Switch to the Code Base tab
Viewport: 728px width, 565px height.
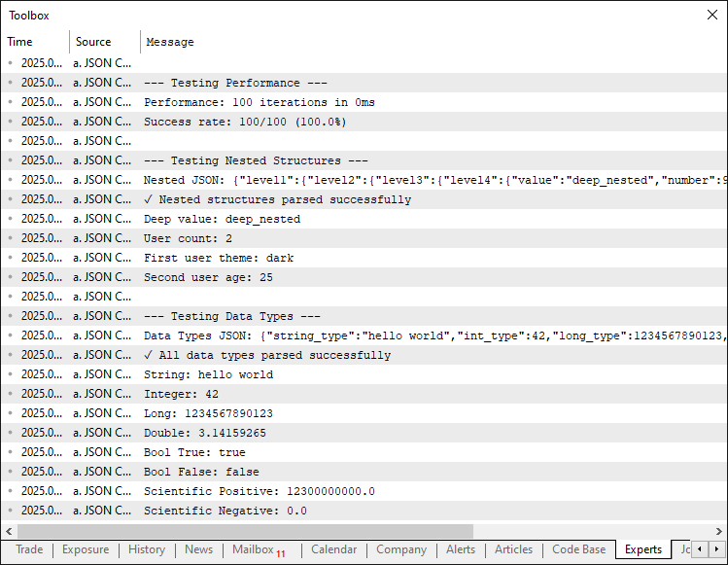coord(579,549)
